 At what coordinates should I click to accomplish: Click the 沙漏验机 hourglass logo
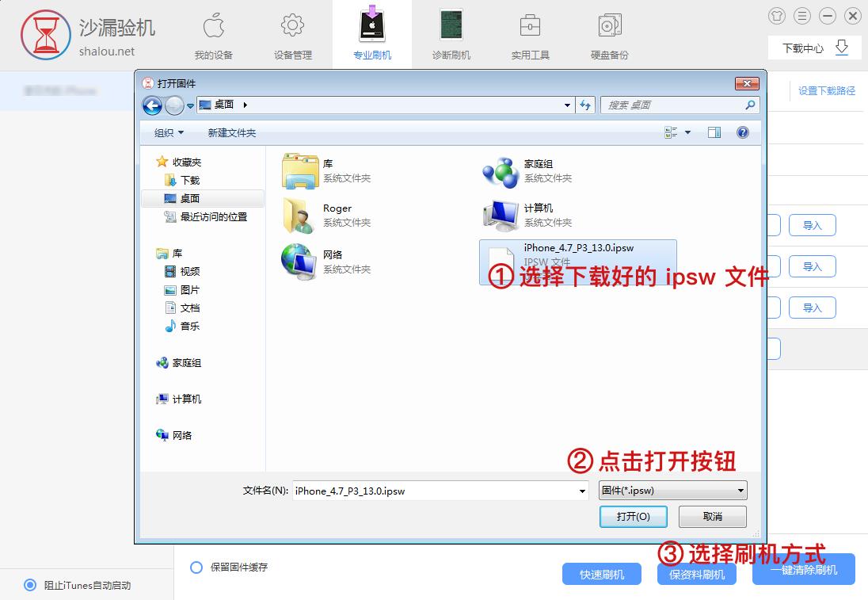pyautogui.click(x=45, y=35)
